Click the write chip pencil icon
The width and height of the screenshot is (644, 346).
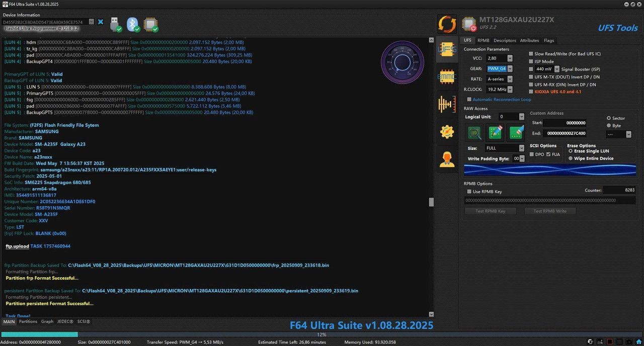(x=496, y=132)
